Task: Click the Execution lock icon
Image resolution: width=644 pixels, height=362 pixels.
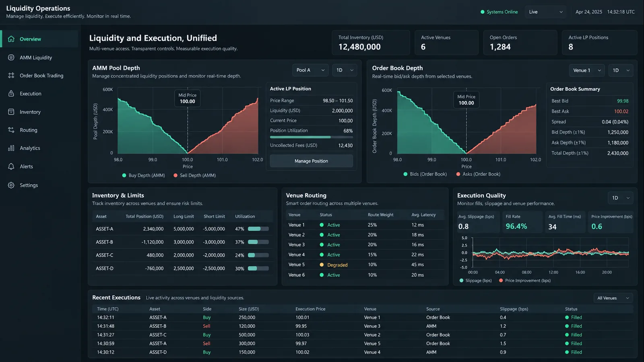Action: tap(11, 94)
